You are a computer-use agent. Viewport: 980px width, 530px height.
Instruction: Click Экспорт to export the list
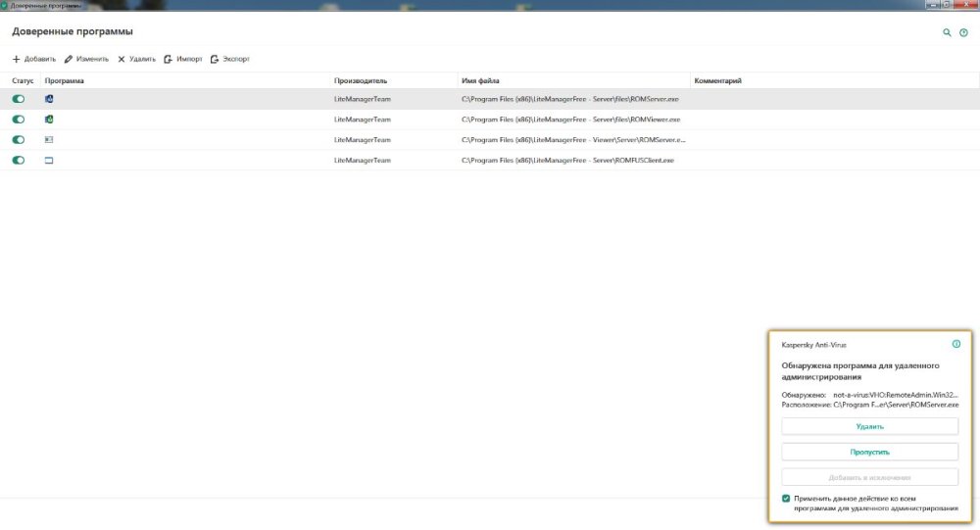[230, 59]
